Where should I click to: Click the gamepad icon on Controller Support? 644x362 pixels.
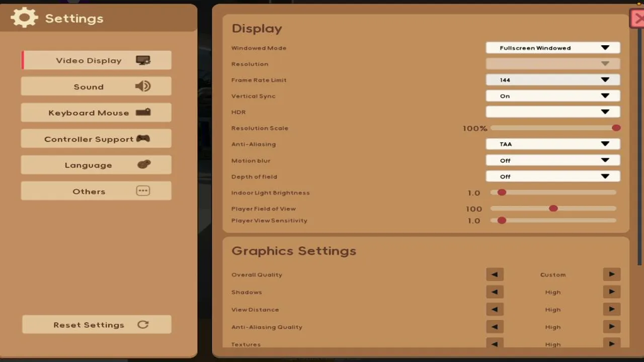[143, 139]
